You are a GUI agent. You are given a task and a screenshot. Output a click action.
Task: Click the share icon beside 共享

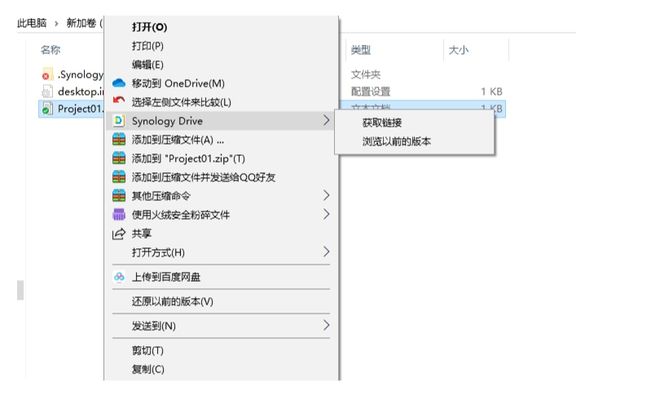click(119, 233)
